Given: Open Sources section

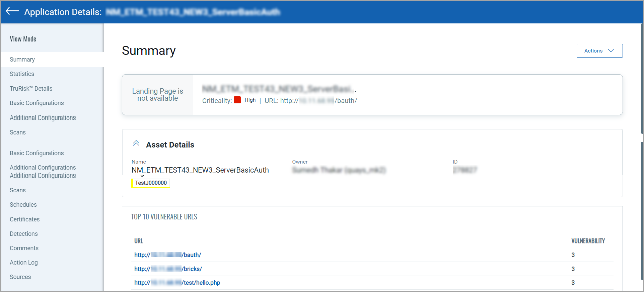Looking at the screenshot, I should coord(20,277).
